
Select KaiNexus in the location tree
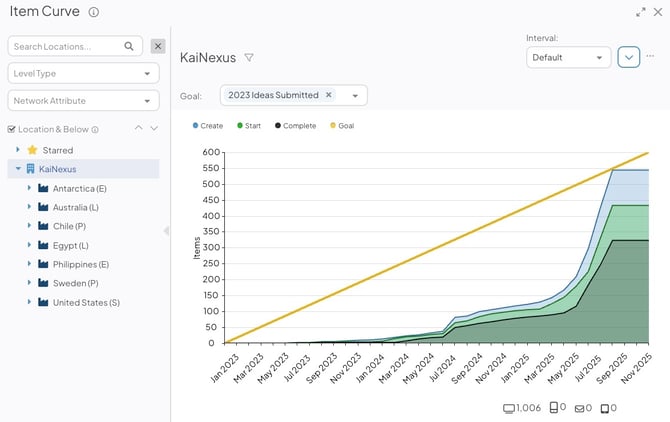point(57,169)
